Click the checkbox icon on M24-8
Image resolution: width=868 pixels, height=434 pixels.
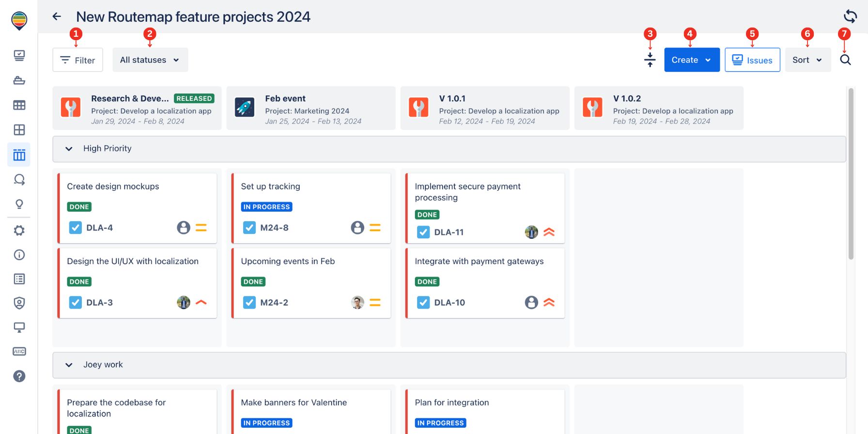tap(249, 228)
